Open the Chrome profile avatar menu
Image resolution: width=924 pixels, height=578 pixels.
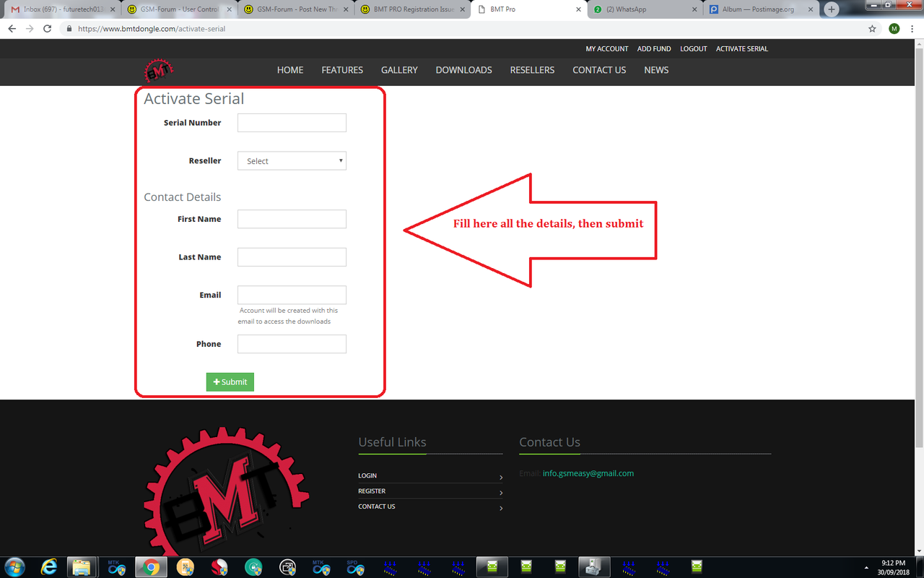point(894,29)
